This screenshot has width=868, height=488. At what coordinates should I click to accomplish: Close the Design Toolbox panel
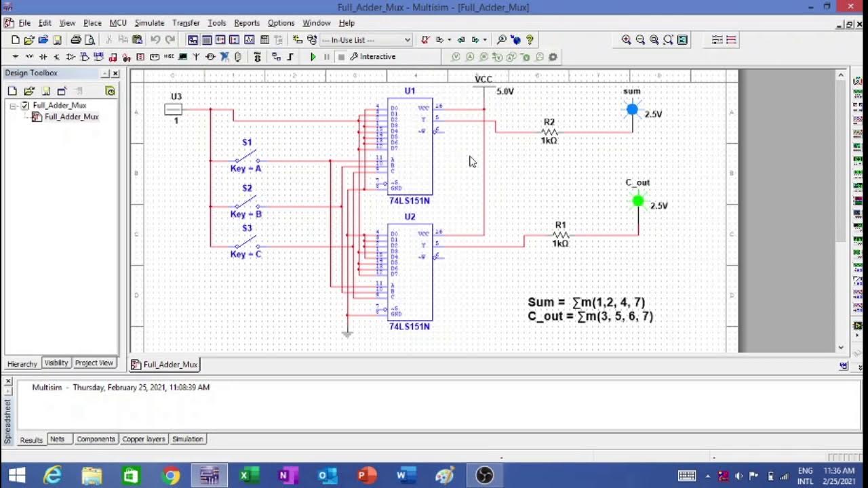115,73
